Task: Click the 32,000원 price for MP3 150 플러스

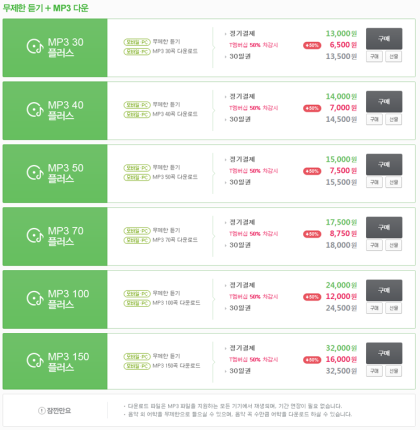Action: (341, 348)
